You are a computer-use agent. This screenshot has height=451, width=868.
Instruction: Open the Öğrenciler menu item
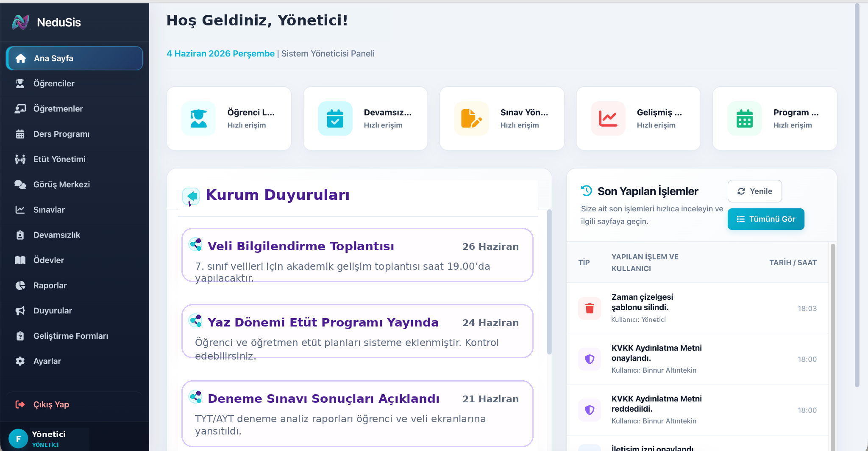(x=75, y=83)
